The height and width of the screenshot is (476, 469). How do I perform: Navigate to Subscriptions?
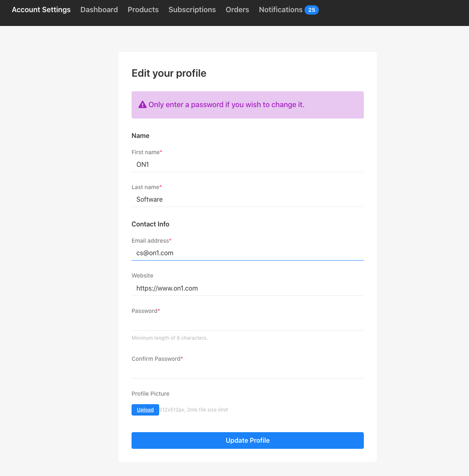[x=192, y=10]
